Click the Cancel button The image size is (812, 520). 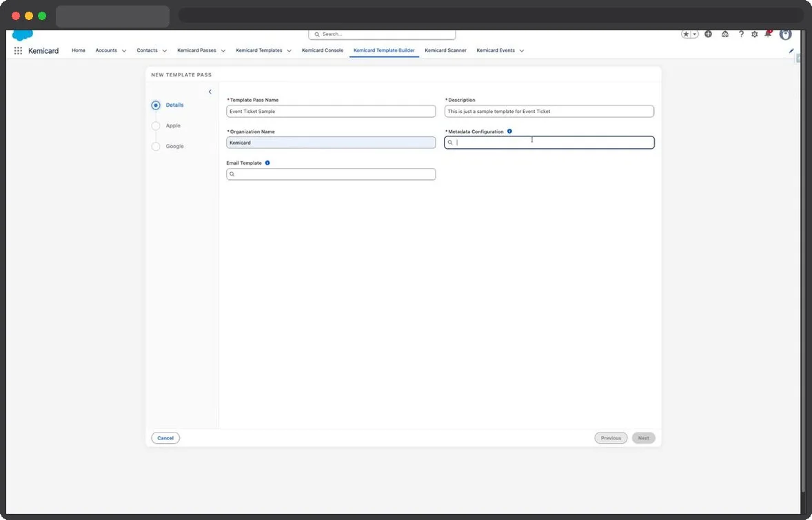pyautogui.click(x=165, y=438)
